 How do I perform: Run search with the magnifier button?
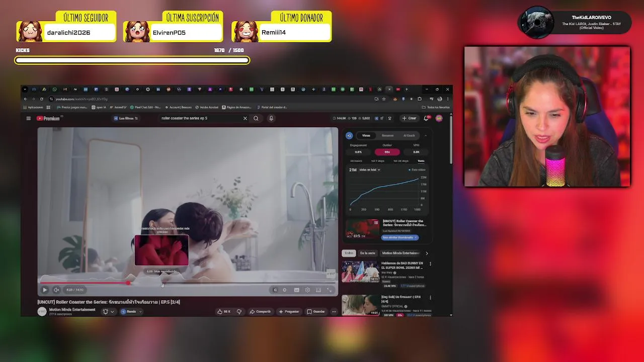256,118
